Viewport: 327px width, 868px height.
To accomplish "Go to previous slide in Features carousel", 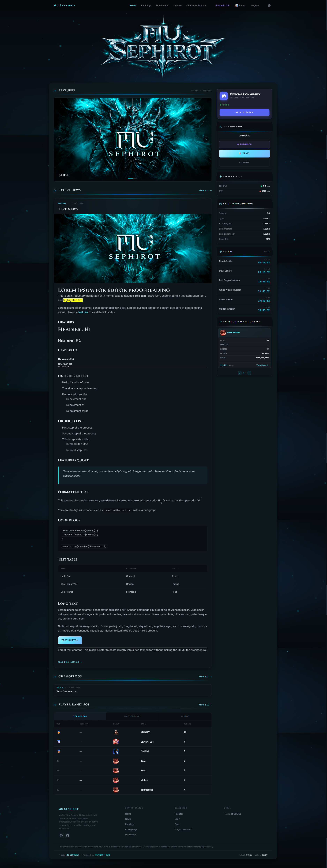I will pyautogui.click(x=59, y=139).
